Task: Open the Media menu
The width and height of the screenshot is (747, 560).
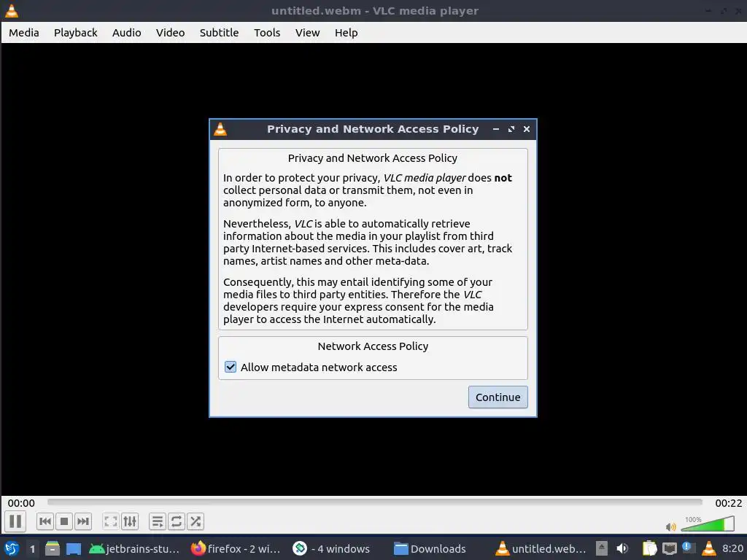Action: coord(24,33)
